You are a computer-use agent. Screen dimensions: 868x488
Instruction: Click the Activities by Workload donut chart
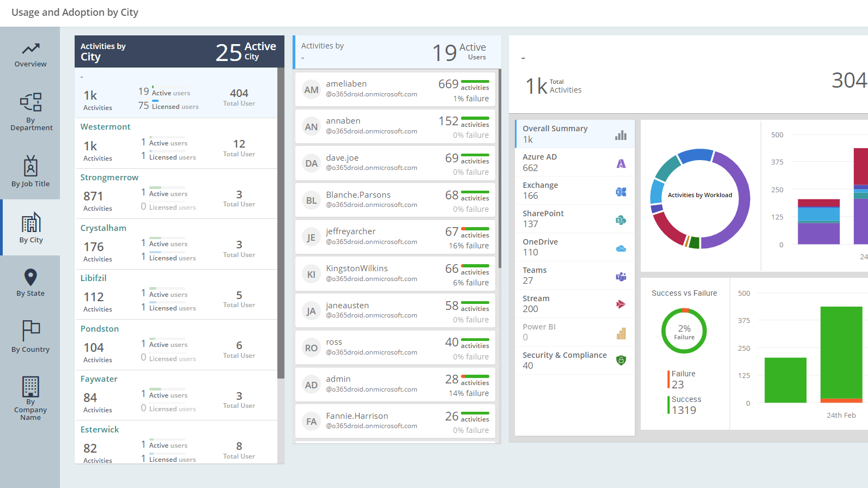click(700, 198)
